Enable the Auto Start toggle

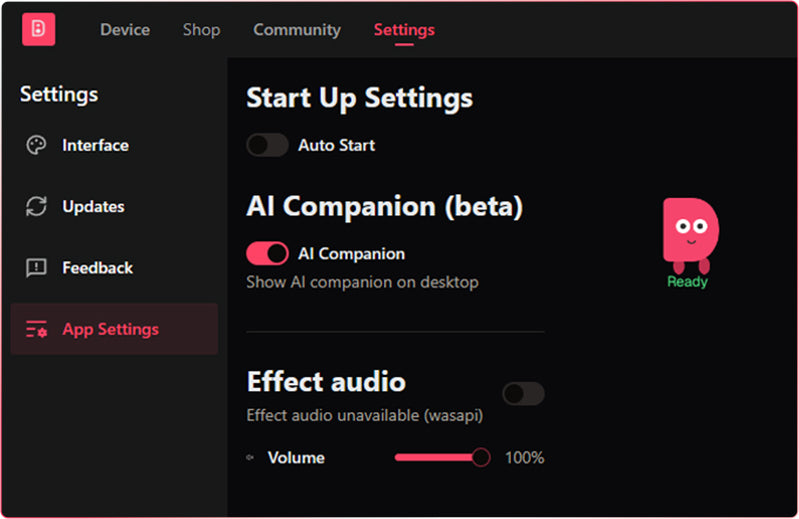[x=267, y=145]
